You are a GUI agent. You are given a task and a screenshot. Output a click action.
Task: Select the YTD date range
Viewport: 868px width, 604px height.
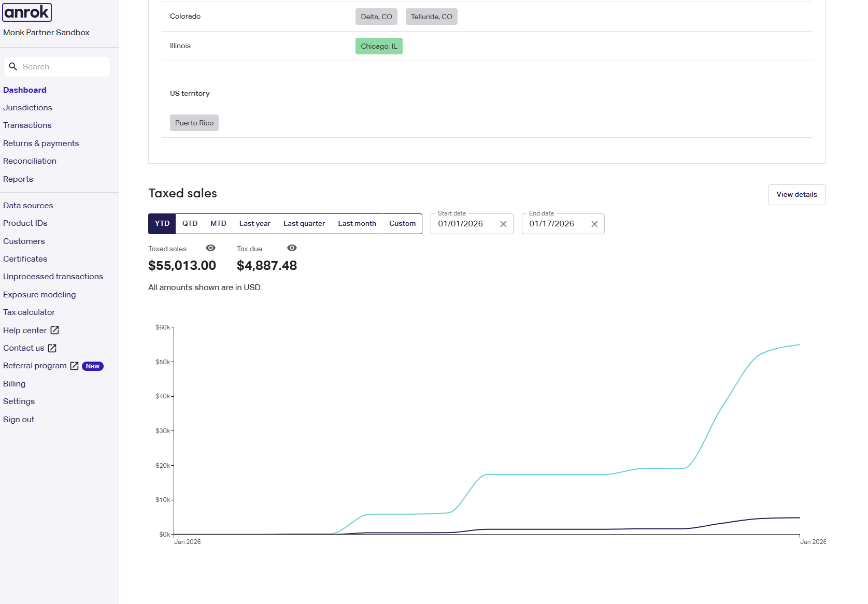point(162,224)
